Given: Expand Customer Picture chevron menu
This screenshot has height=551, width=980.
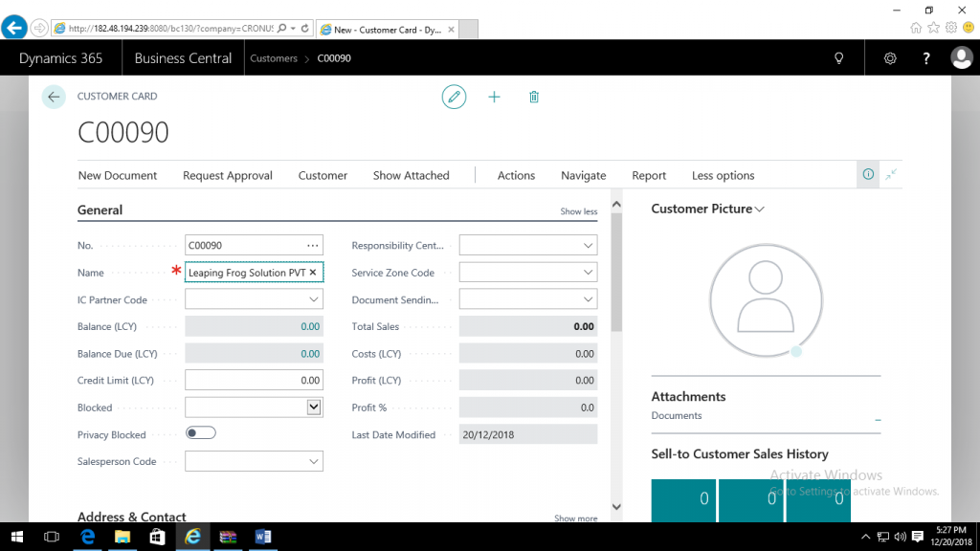Looking at the screenshot, I should click(x=759, y=209).
